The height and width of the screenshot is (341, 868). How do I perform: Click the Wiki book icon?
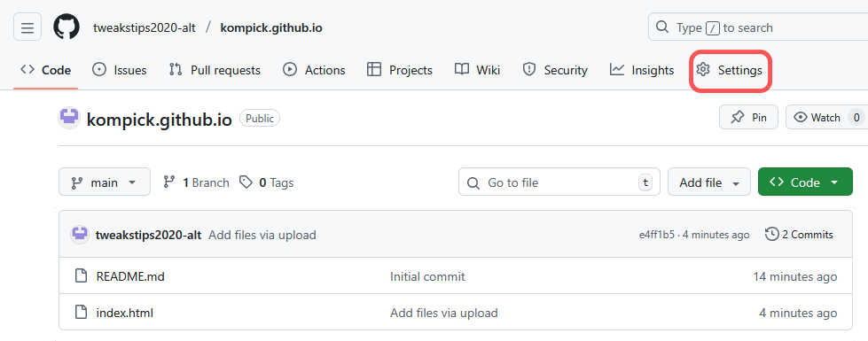point(462,70)
